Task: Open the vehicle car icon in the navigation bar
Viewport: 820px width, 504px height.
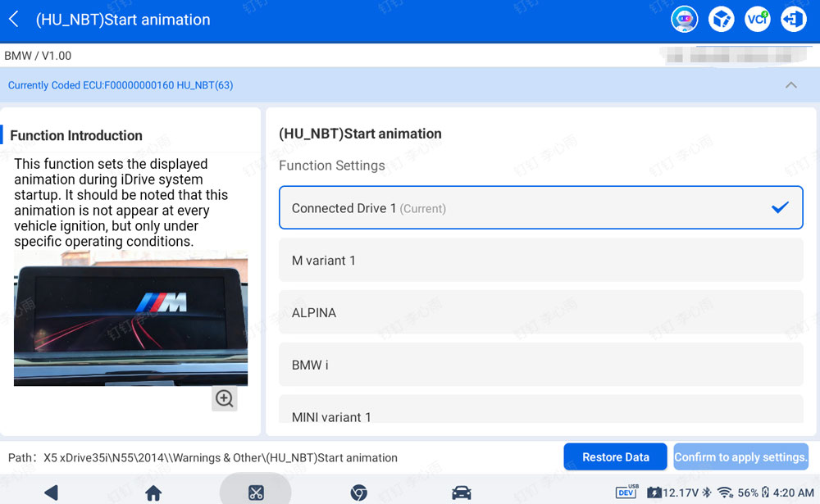Action: [x=461, y=493]
